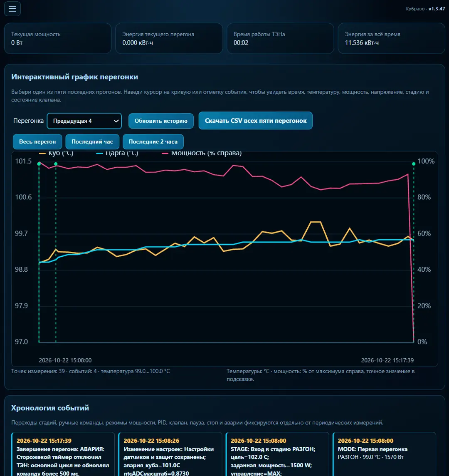The width and height of the screenshot is (449, 476).
Task: Open the Текущая мощность card
Action: 58,39
